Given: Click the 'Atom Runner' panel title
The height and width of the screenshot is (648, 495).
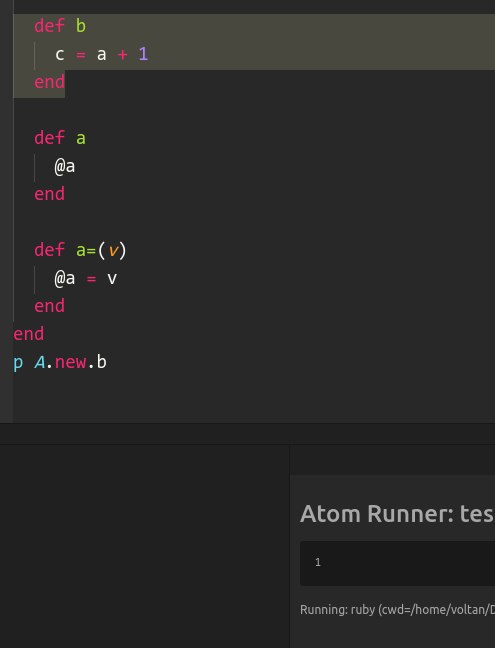Looking at the screenshot, I should coord(397,514).
